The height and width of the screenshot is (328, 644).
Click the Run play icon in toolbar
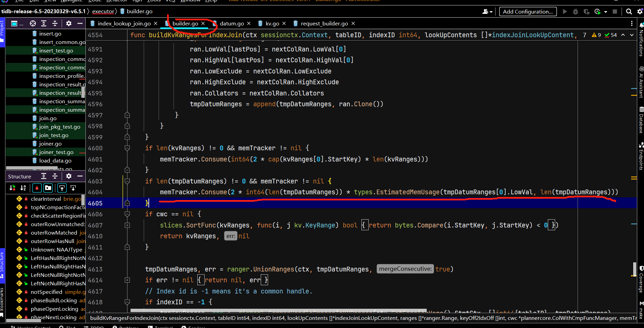pos(565,12)
